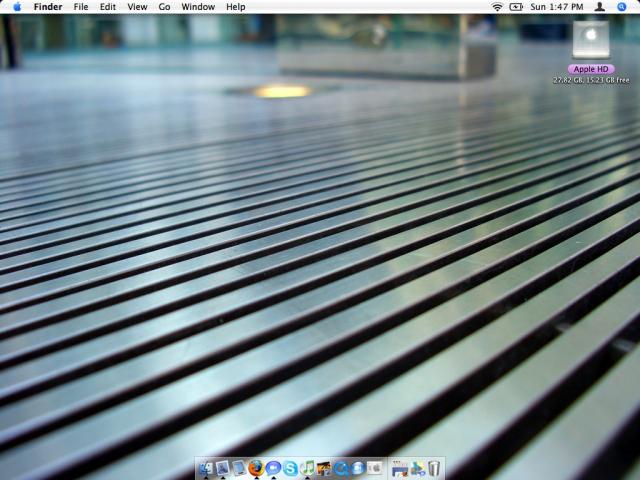Open Firefox from the Dock

click(x=256, y=468)
